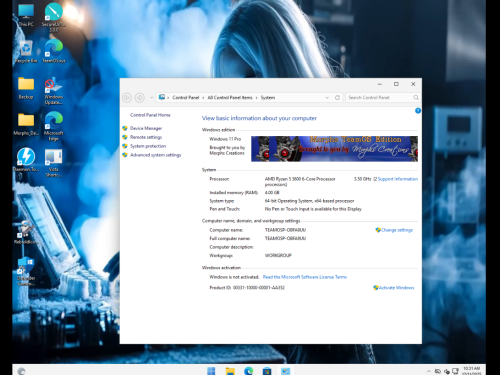Click the refresh button beside address bar
This screenshot has width=500, height=375.
coord(337,98)
